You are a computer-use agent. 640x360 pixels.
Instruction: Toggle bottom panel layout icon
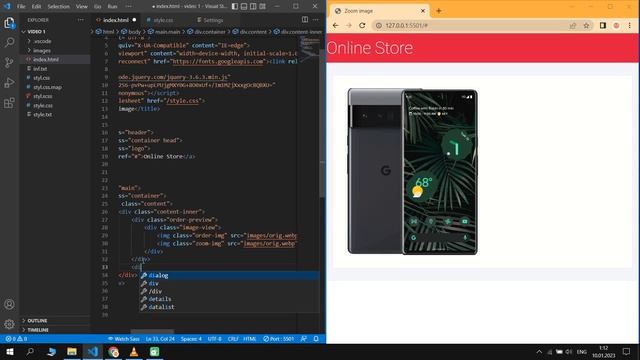tap(244, 6)
